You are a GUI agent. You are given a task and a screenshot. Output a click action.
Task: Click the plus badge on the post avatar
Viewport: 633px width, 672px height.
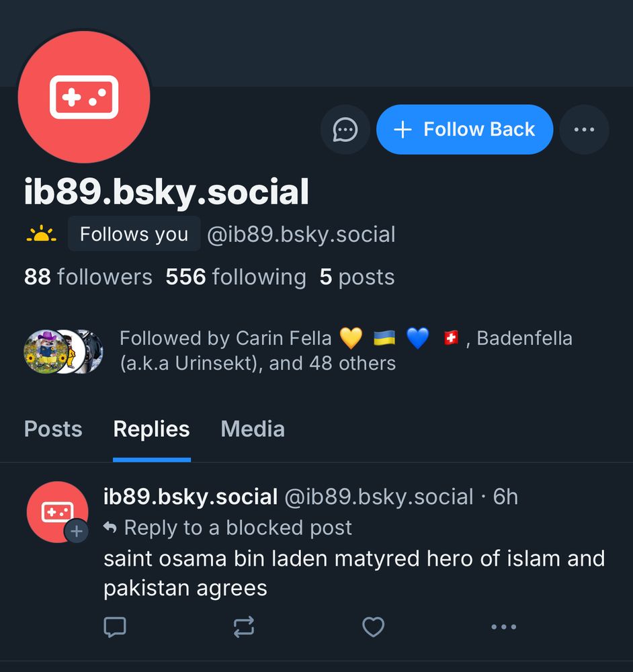77,531
